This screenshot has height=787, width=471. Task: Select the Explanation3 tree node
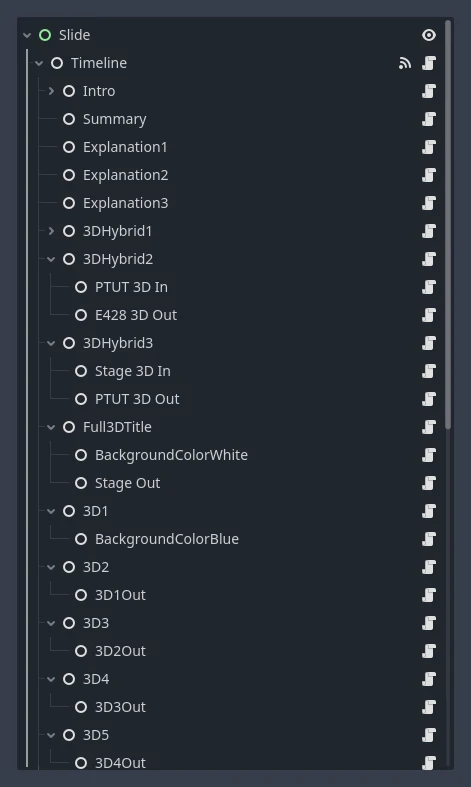click(126, 203)
